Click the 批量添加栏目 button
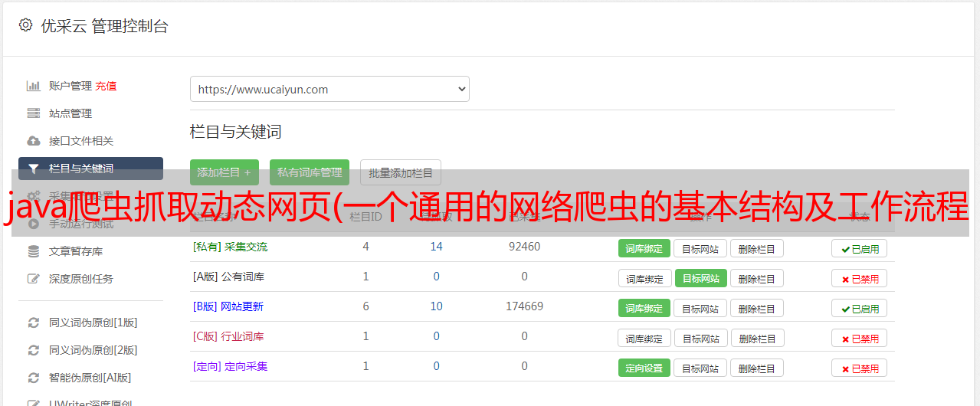 401,172
